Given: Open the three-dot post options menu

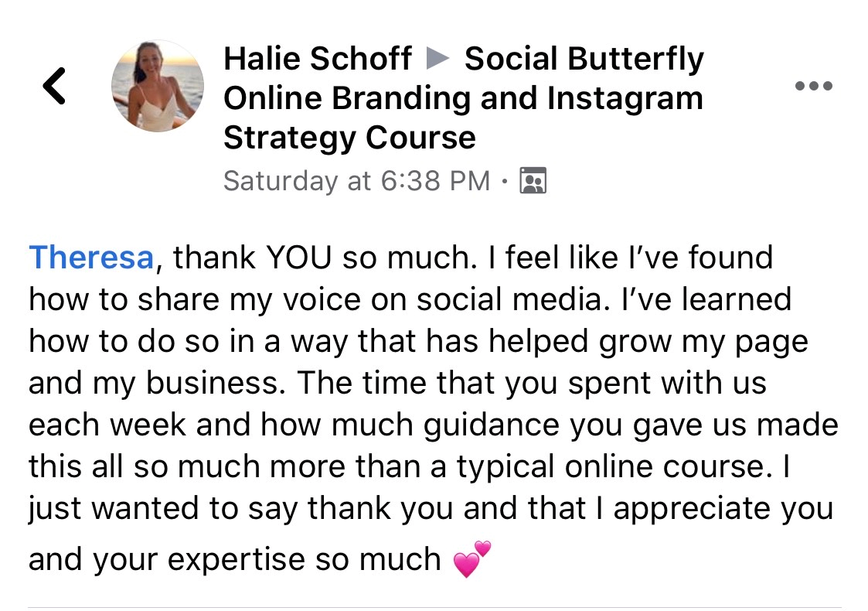Looking at the screenshot, I should click(814, 86).
